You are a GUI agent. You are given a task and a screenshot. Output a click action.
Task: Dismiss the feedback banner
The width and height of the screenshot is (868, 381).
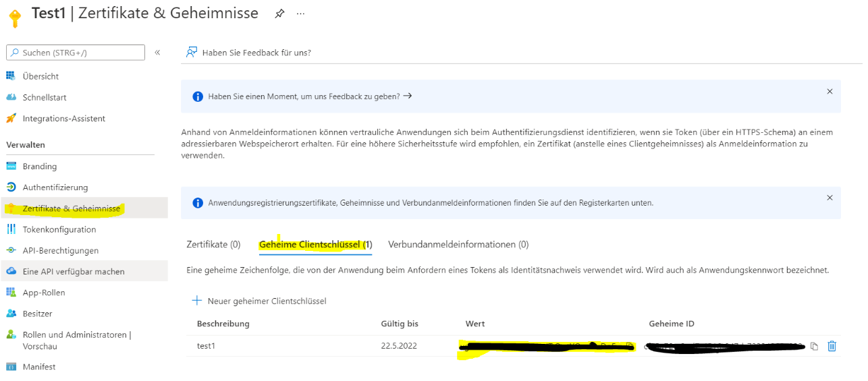(830, 91)
